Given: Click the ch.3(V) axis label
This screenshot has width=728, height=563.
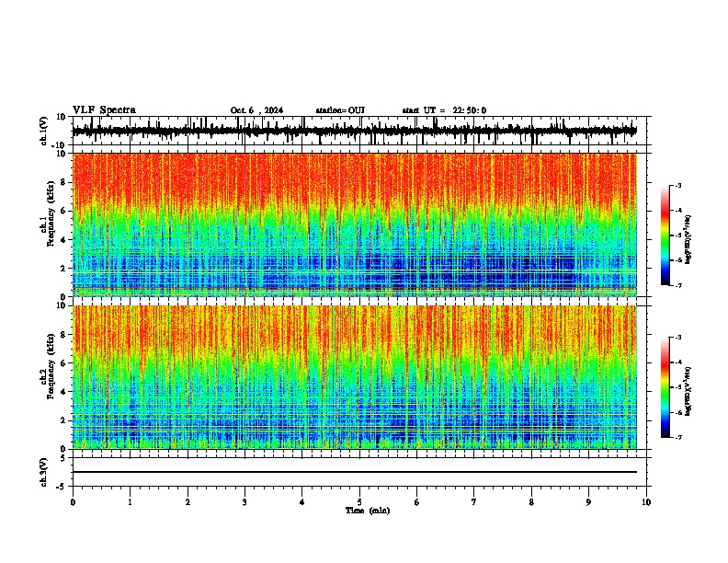Looking at the screenshot, I should [44, 472].
